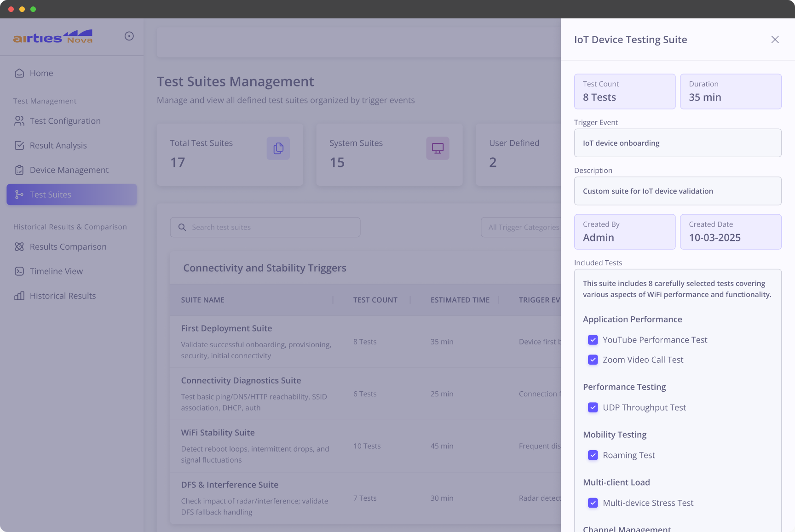The height and width of the screenshot is (532, 795).
Task: Click the Search test suites field
Action: (x=265, y=227)
